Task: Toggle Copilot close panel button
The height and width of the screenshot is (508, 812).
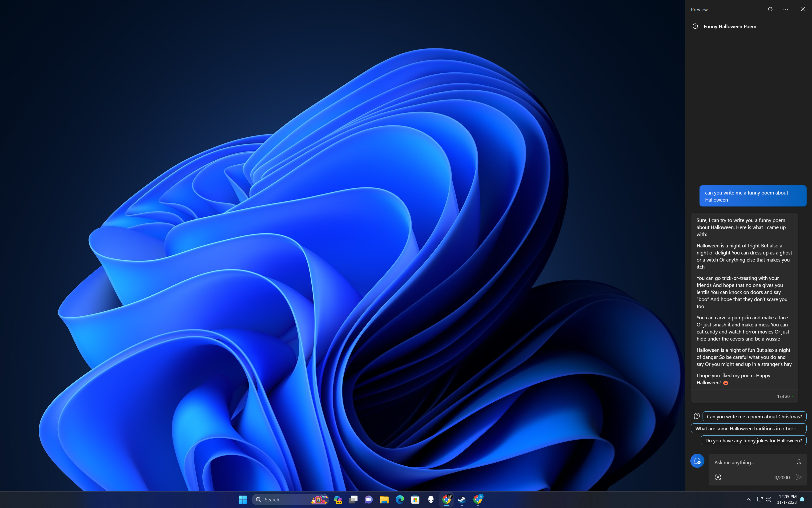Action: click(803, 9)
